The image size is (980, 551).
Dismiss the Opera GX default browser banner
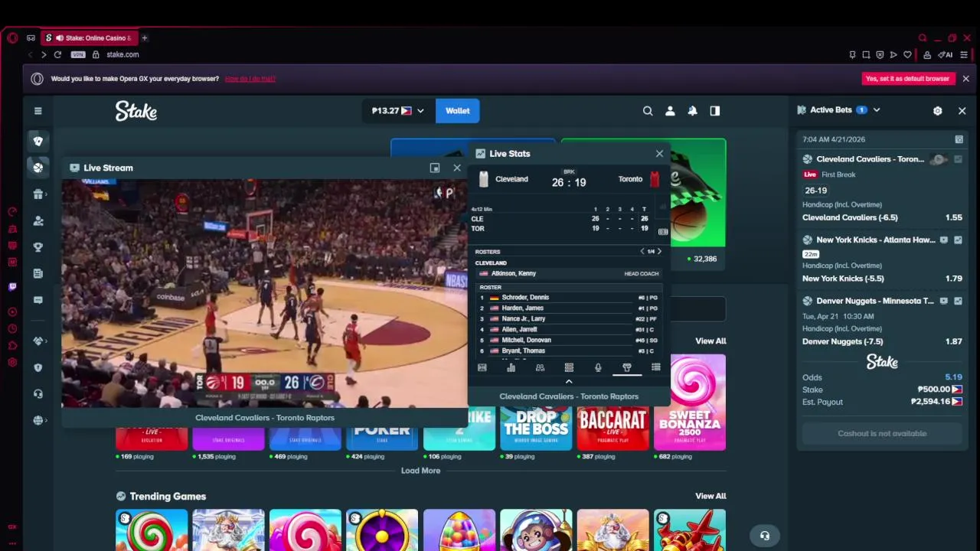(965, 79)
